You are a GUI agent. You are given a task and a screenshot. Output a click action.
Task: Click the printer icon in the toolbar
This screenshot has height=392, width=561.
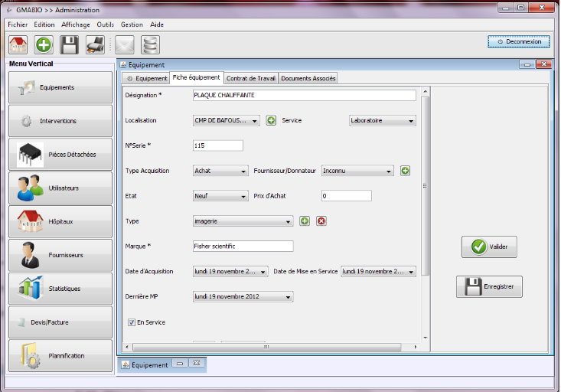tap(96, 44)
